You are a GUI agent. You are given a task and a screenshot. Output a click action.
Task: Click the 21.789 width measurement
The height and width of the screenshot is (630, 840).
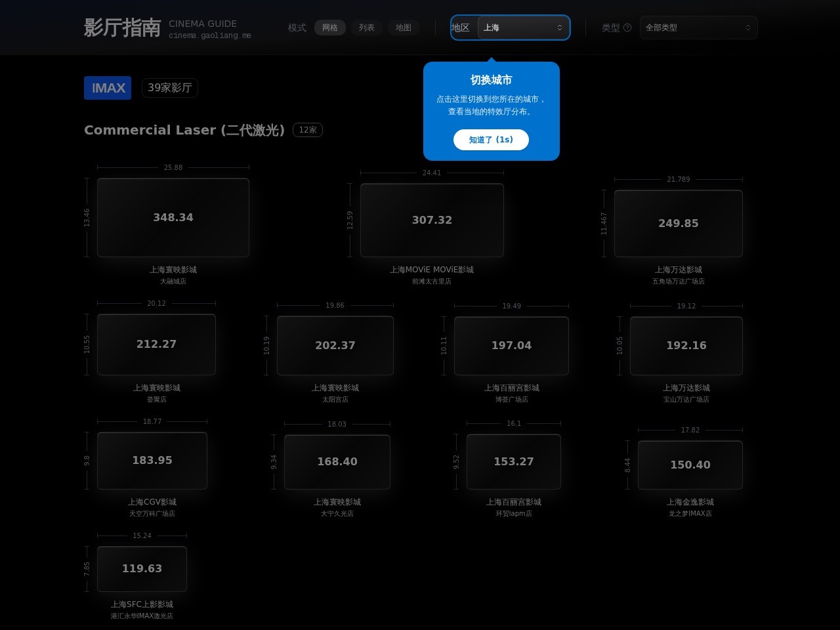(x=679, y=180)
